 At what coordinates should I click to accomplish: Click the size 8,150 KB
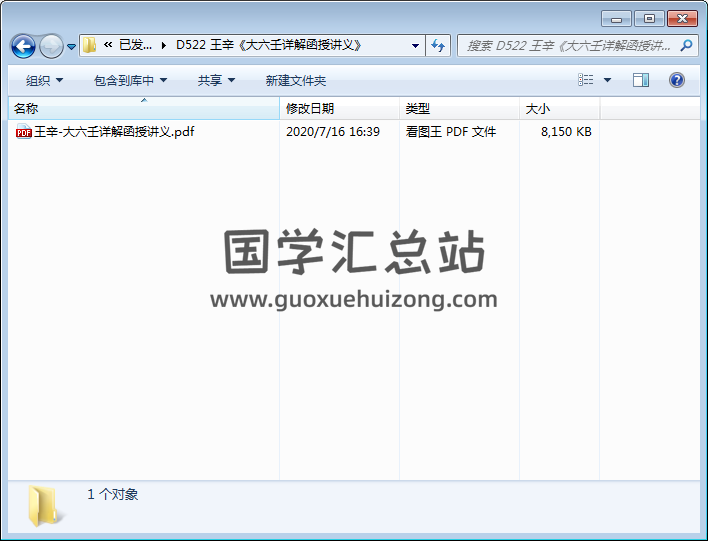[566, 131]
